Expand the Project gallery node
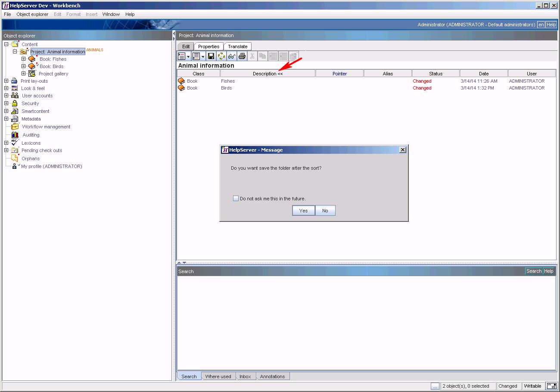Image resolution: width=560 pixels, height=392 pixels. pos(24,74)
